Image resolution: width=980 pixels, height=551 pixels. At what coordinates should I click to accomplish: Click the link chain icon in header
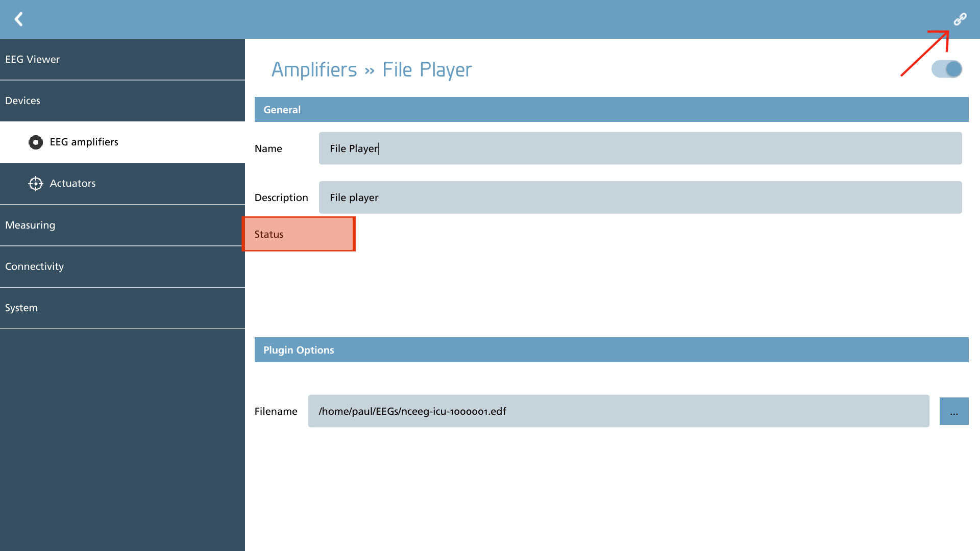(960, 19)
